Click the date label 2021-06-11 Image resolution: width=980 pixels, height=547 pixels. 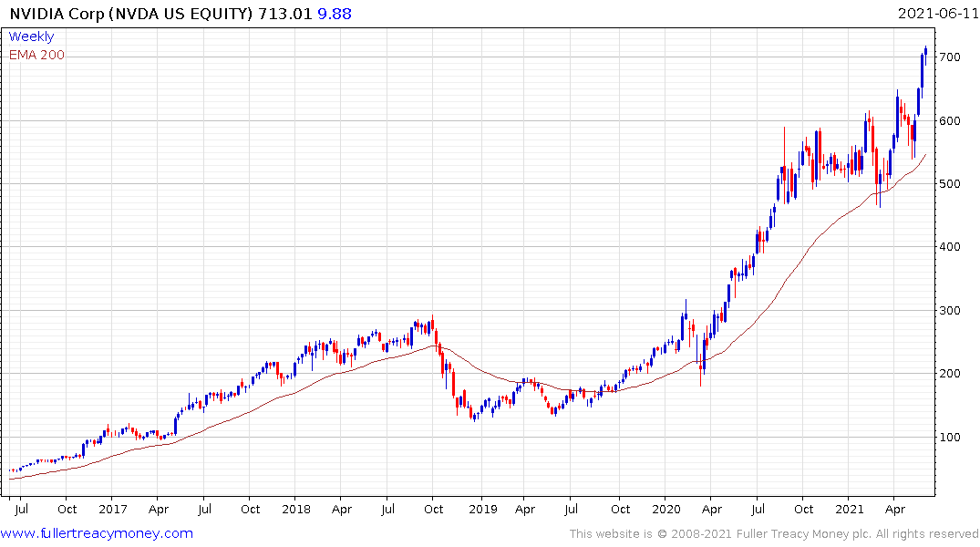tap(938, 13)
